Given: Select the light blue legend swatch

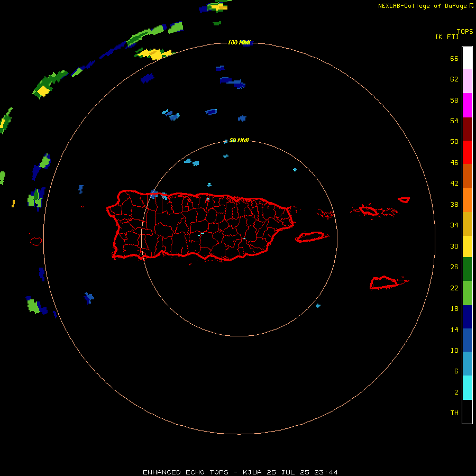Looking at the screenshot, I should [x=467, y=364].
